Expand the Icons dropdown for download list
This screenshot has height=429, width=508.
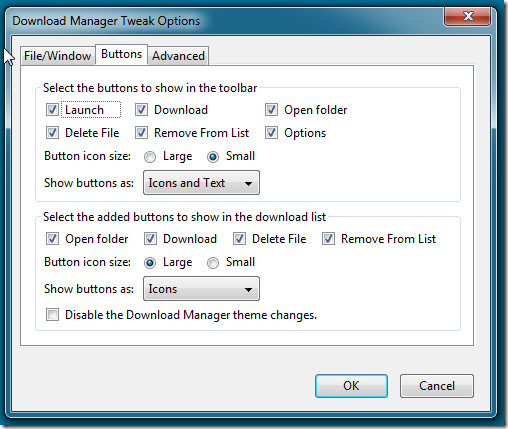point(201,289)
